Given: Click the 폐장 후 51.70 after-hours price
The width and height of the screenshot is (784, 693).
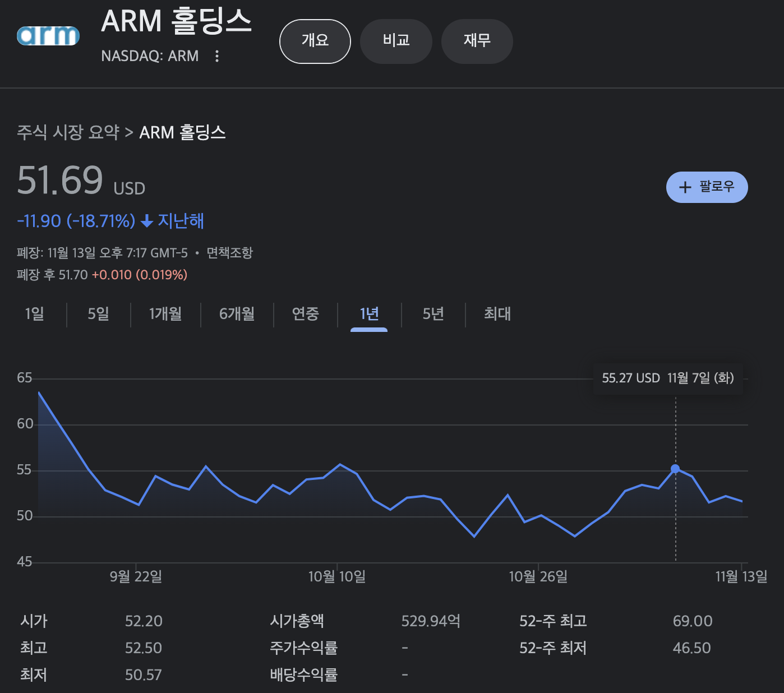Looking at the screenshot, I should [52, 275].
